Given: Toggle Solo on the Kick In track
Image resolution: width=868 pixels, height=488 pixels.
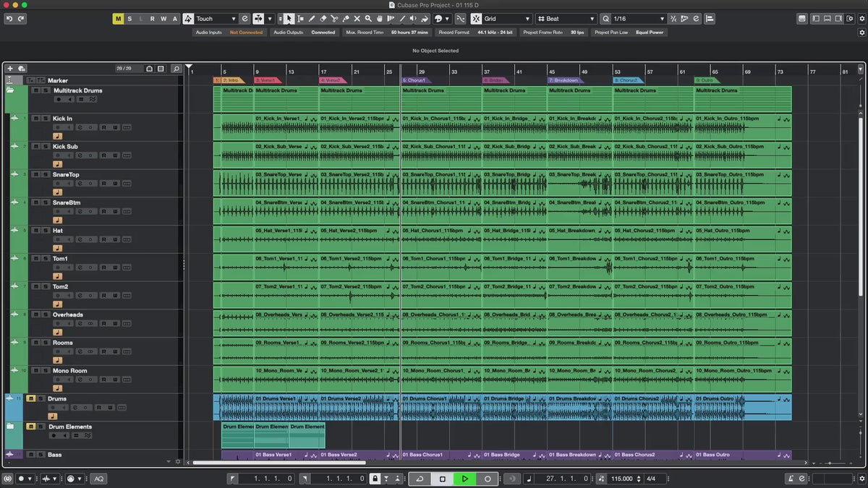Looking at the screenshot, I should 45,119.
